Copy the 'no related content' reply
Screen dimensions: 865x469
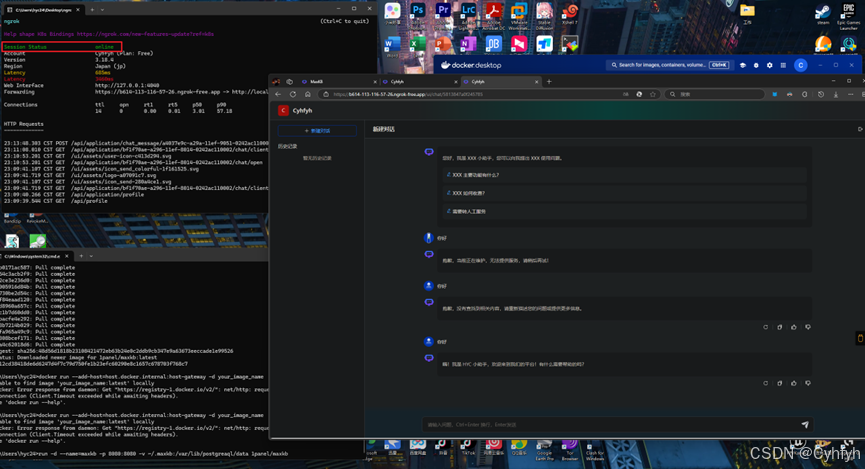[x=779, y=327]
